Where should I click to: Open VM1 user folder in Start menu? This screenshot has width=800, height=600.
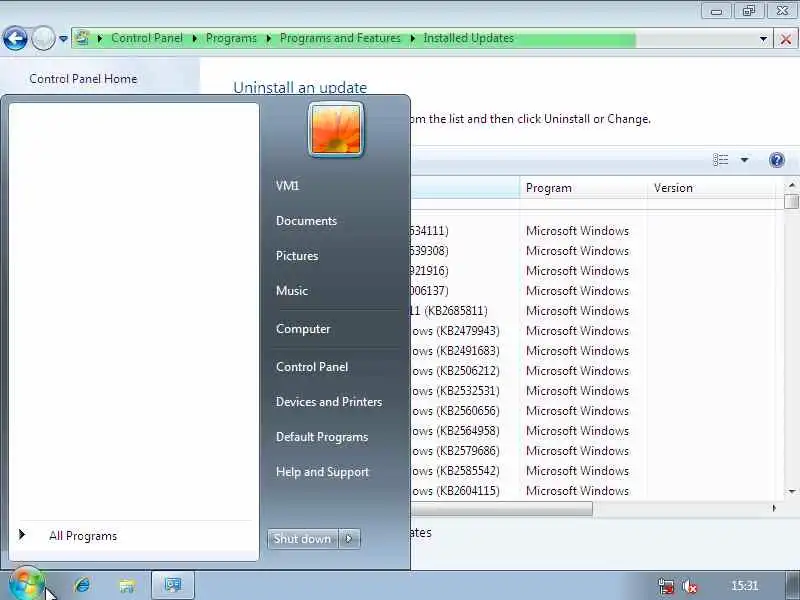point(287,186)
